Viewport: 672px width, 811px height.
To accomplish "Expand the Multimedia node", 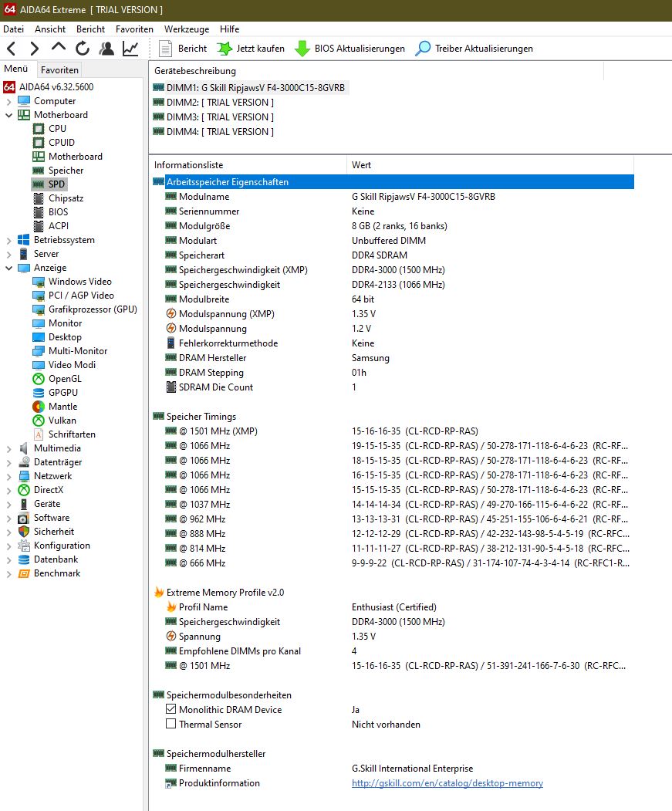I will (x=8, y=448).
